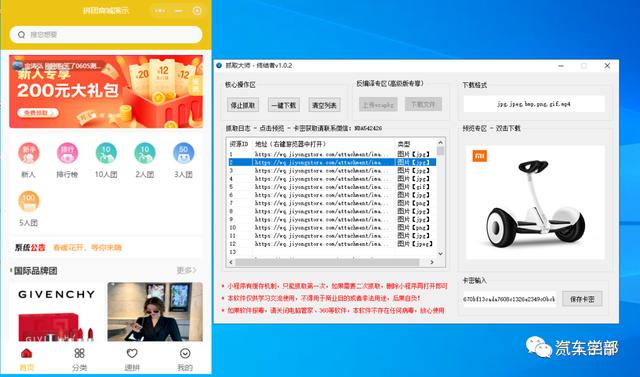
Task: Click the Xiaomi MI logo in preview
Action: (x=480, y=156)
